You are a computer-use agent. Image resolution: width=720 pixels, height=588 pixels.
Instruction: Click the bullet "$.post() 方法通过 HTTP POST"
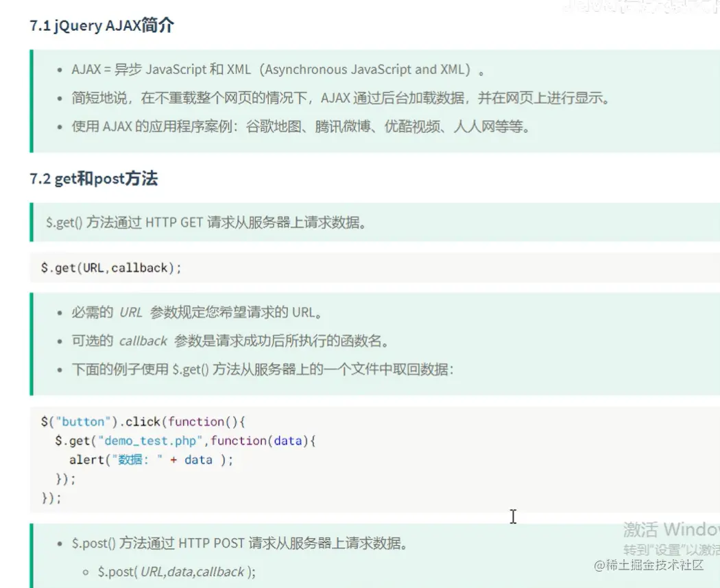tap(239, 544)
